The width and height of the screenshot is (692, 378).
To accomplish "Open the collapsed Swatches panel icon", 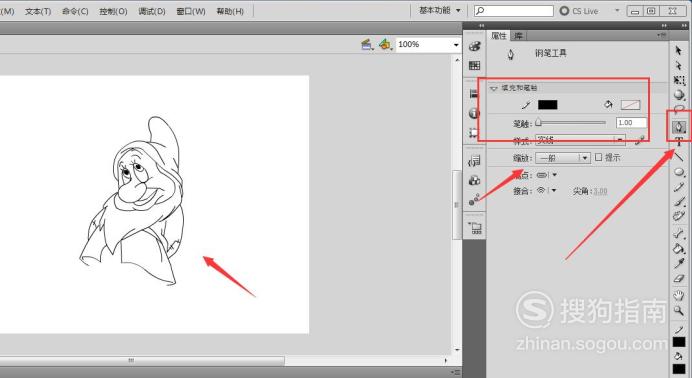I will [x=474, y=66].
